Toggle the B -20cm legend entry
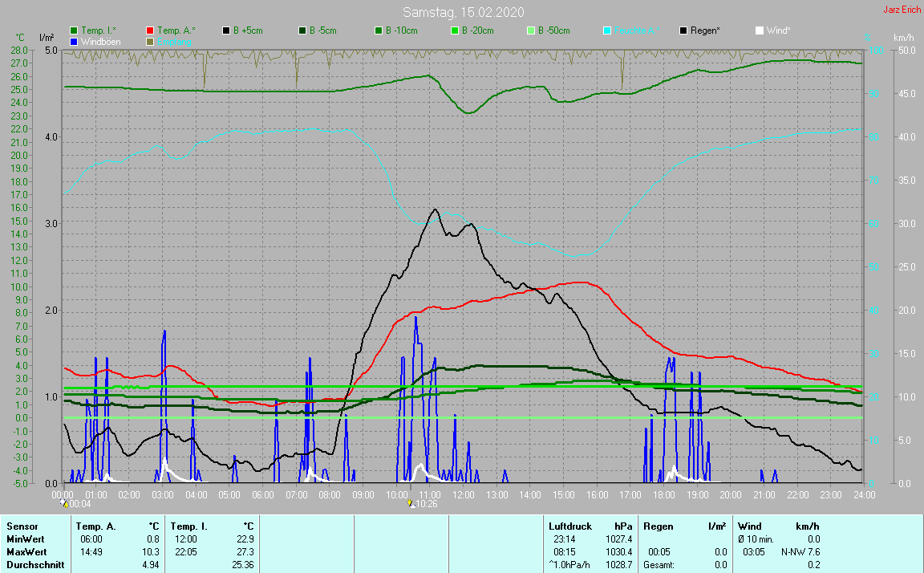The height and width of the screenshot is (573, 924). point(454,30)
